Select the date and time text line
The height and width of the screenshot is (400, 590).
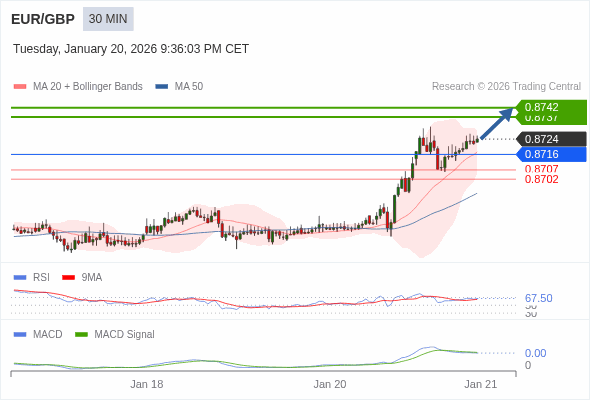(131, 49)
